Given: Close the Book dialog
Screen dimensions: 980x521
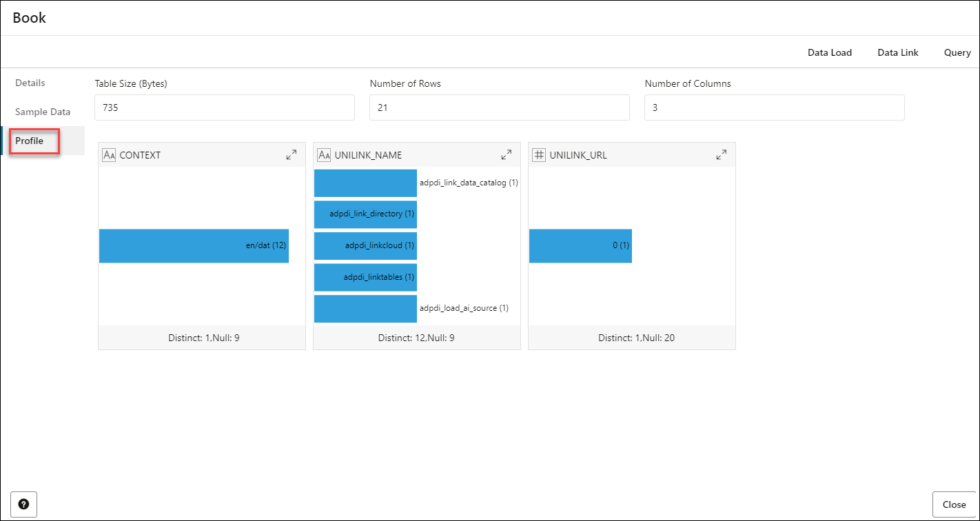Looking at the screenshot, I should click(x=954, y=504).
